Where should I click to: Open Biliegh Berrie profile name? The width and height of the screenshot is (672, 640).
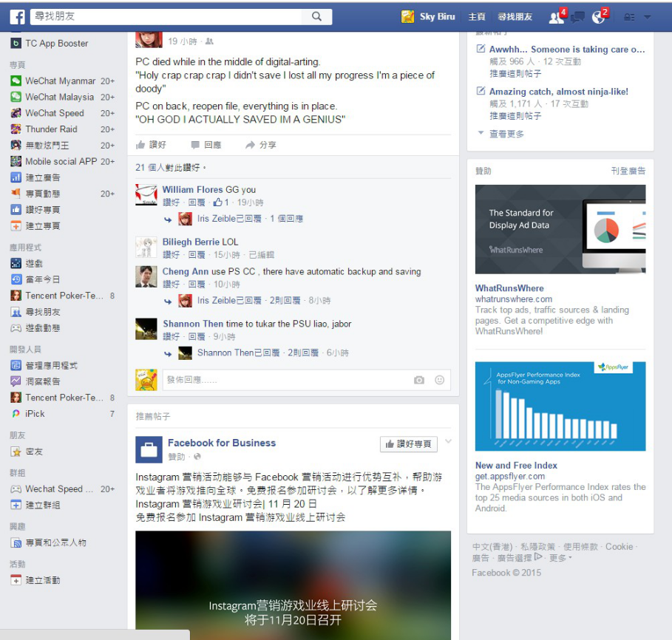pos(191,242)
